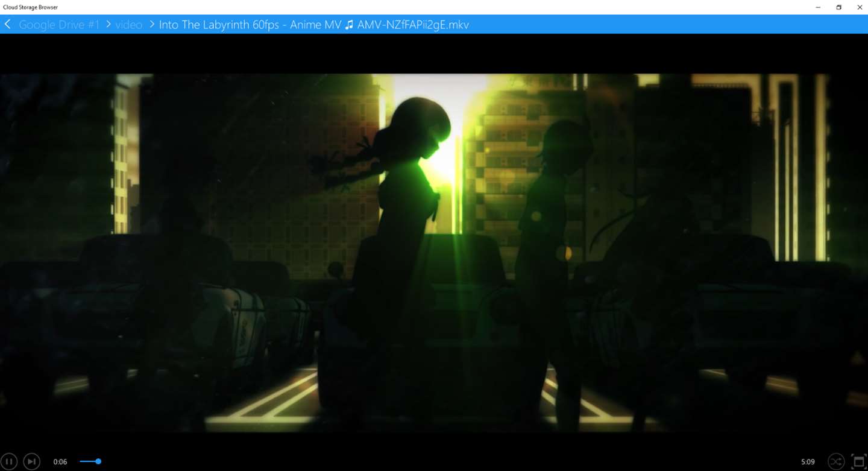Viewport: 868px width, 471px height.
Task: Restore down the Cloud Storage Browser window
Action: coord(838,7)
